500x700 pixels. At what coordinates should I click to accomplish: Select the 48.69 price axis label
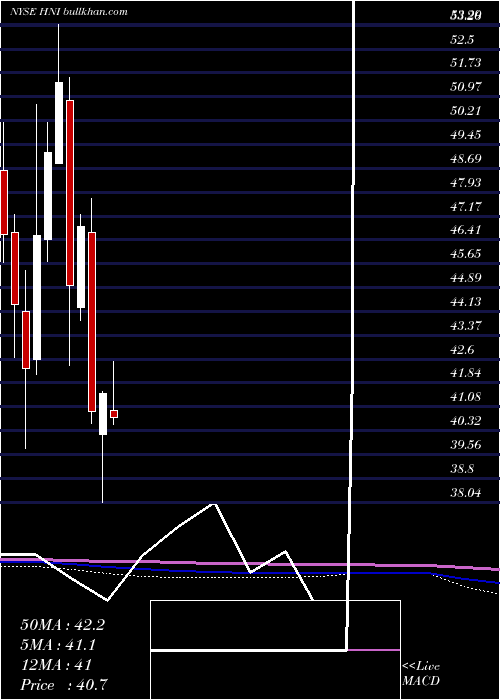click(x=466, y=158)
